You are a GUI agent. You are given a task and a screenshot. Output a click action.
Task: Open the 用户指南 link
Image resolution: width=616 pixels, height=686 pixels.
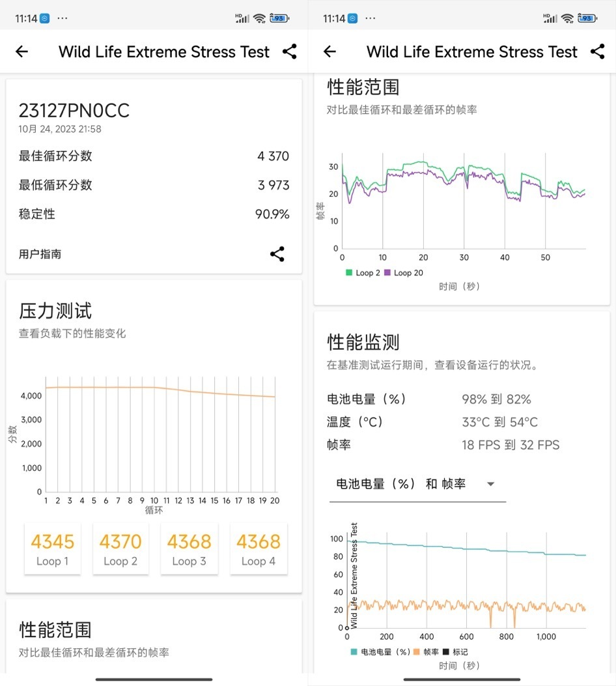[x=38, y=255]
